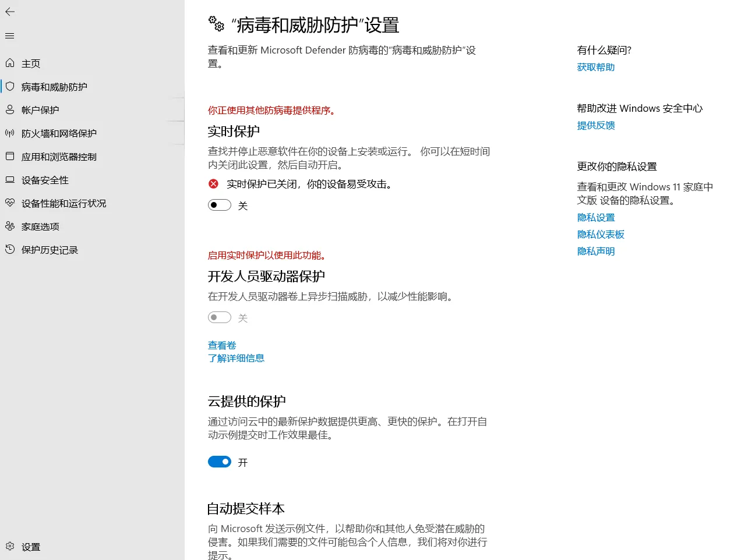Collapse the sidebar with the hamburger button
Screen dimensions: 741x560
[9, 36]
